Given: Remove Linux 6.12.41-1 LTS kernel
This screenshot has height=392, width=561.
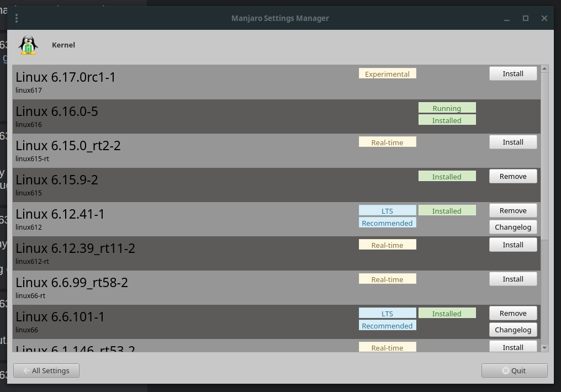Looking at the screenshot, I should point(513,211).
